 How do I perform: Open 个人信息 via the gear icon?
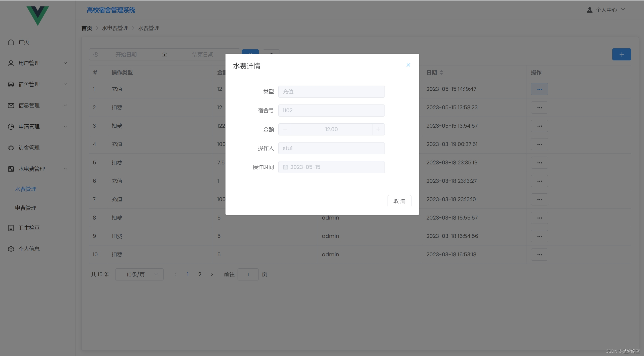point(11,249)
